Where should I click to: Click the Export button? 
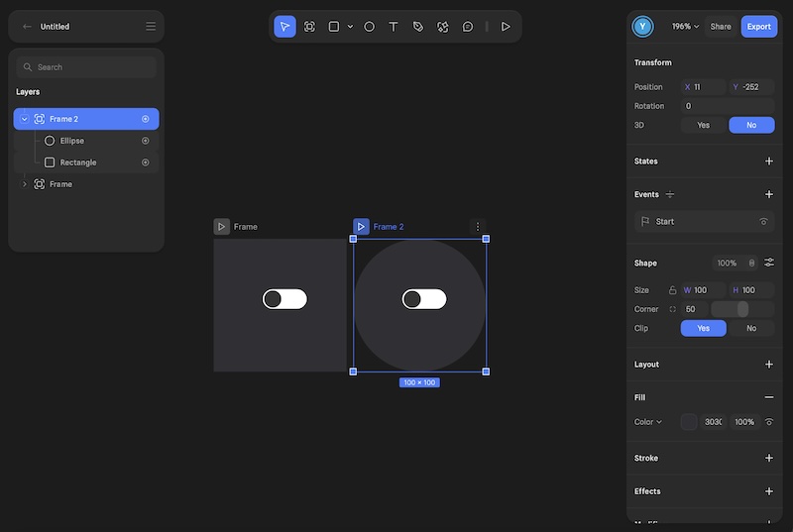[x=758, y=27]
